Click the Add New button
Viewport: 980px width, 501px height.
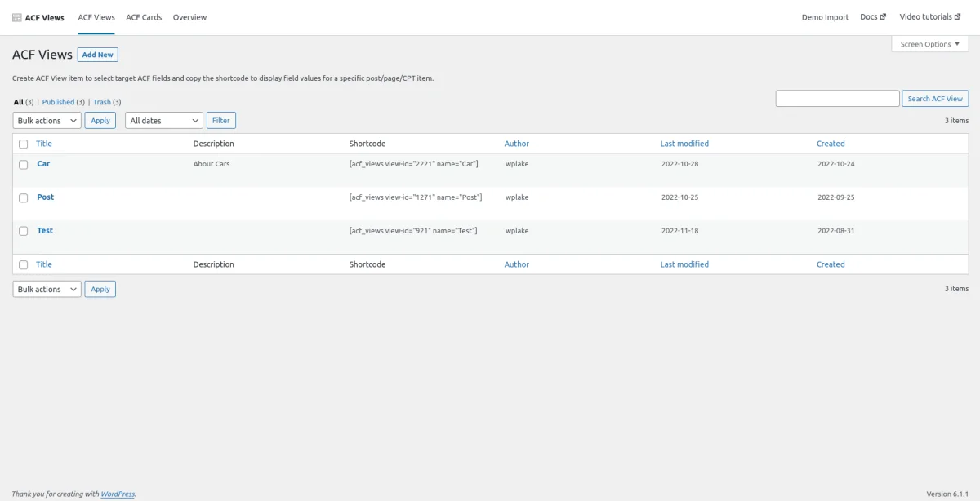click(x=98, y=55)
